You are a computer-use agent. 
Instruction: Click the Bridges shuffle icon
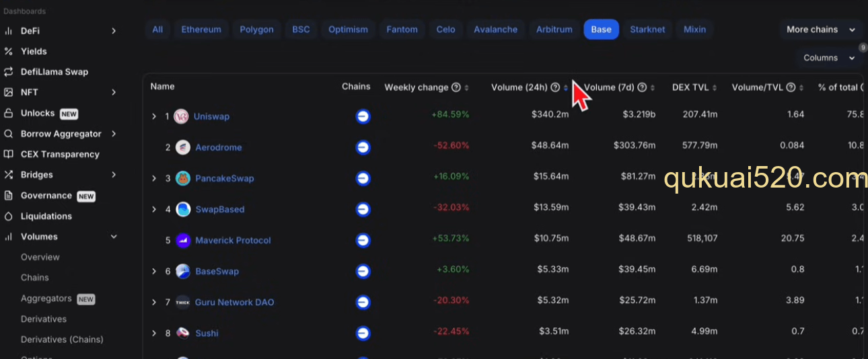[x=9, y=175]
